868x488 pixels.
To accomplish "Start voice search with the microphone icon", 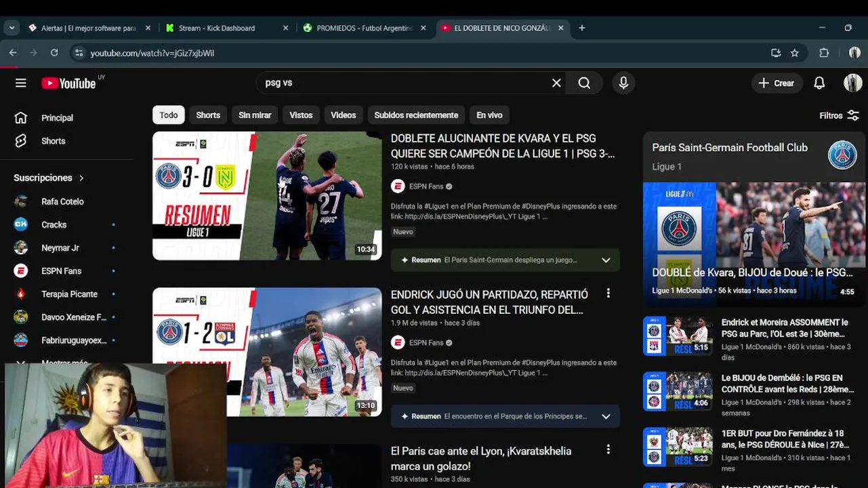I will point(623,83).
